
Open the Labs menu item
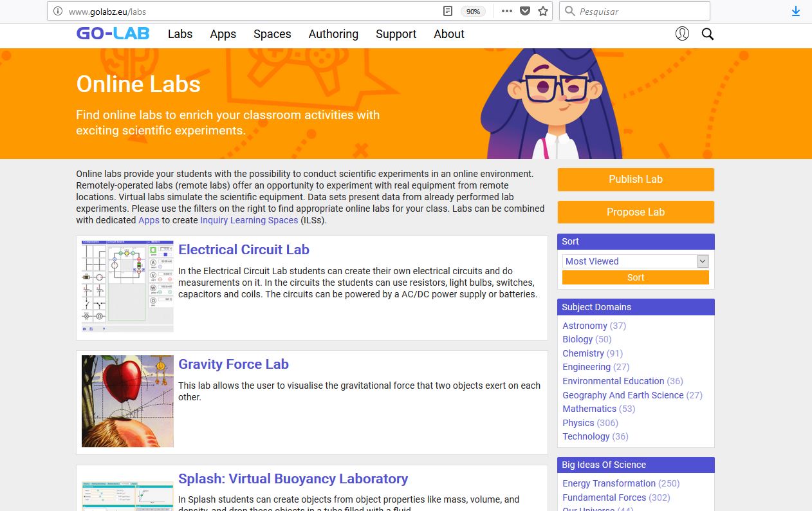[x=180, y=34]
